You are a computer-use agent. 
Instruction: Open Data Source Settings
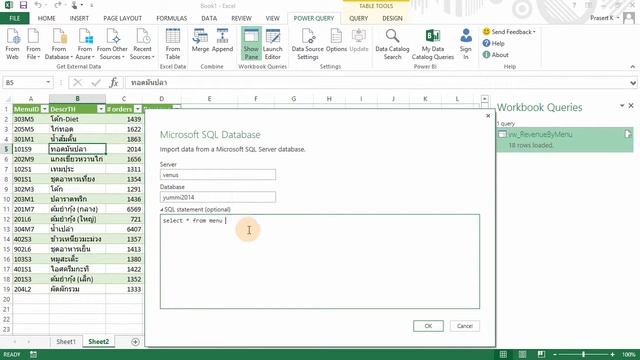pyautogui.click(x=308, y=44)
